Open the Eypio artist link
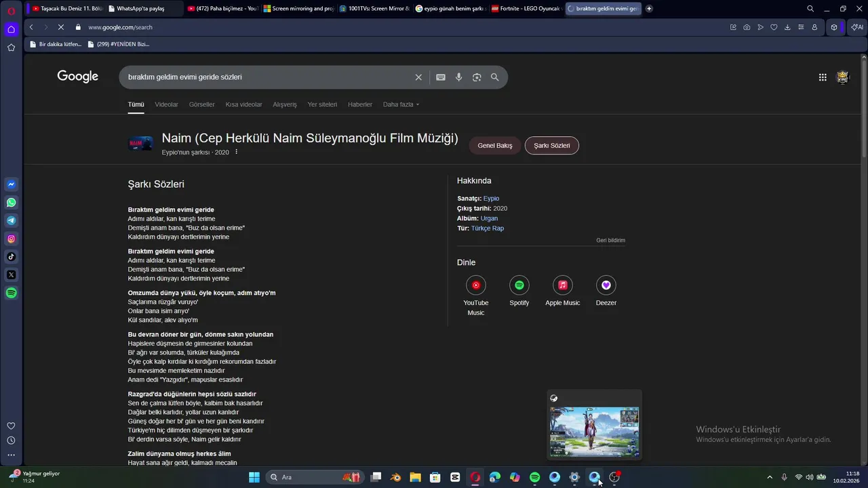Image resolution: width=868 pixels, height=488 pixels. tap(491, 199)
